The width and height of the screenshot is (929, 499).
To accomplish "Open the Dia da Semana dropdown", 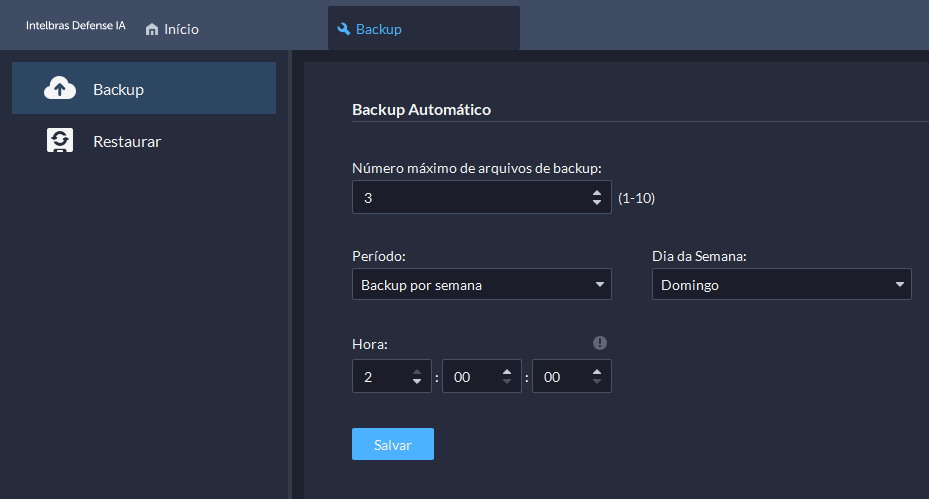I will tap(781, 284).
